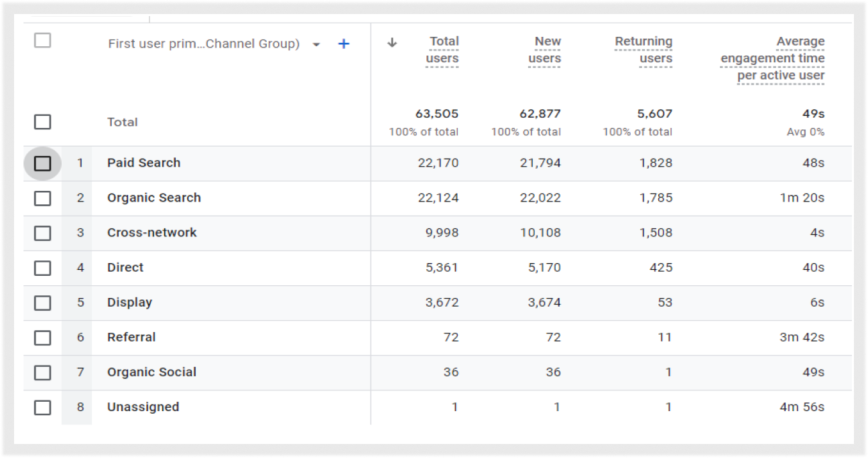Sort by Total users column header

(x=442, y=50)
